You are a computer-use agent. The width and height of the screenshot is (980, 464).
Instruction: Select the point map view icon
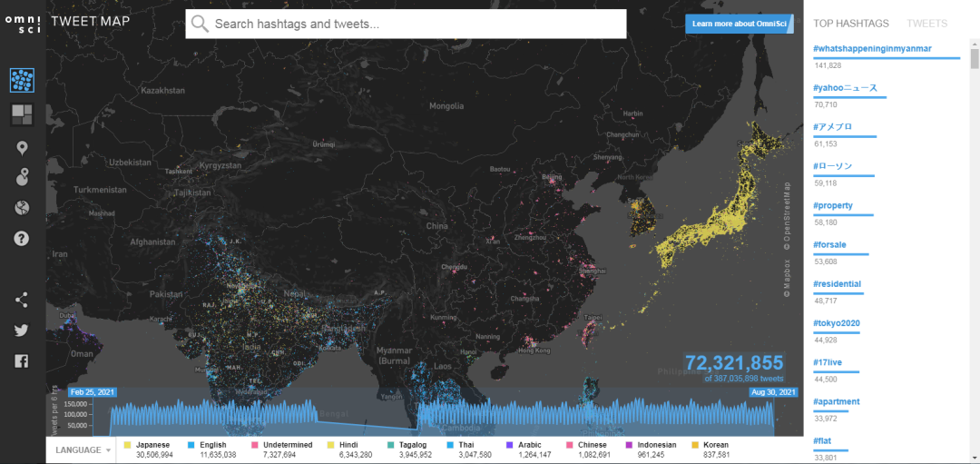click(x=23, y=81)
